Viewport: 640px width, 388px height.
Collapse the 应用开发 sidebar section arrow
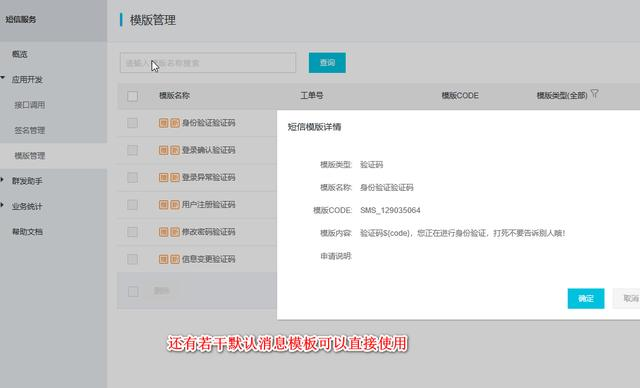(x=3, y=78)
